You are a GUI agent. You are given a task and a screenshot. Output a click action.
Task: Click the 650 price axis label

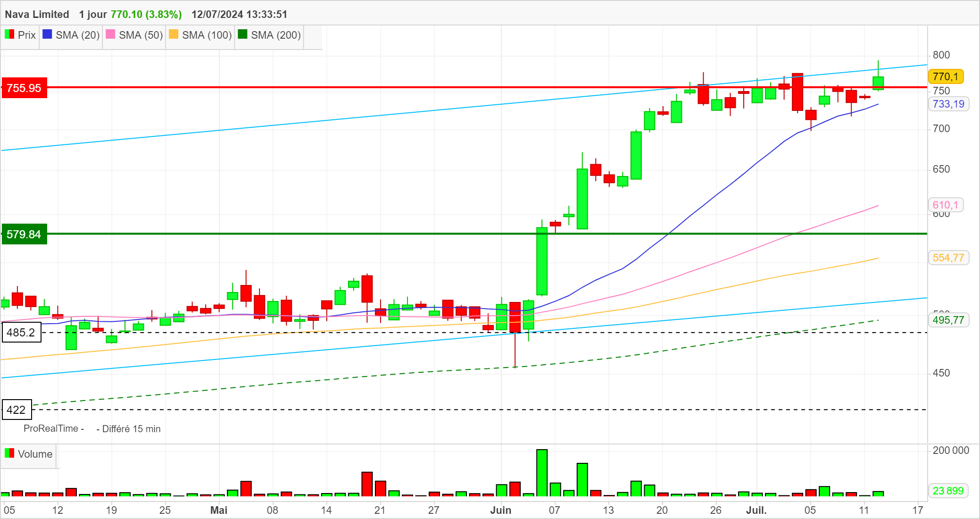click(x=941, y=169)
